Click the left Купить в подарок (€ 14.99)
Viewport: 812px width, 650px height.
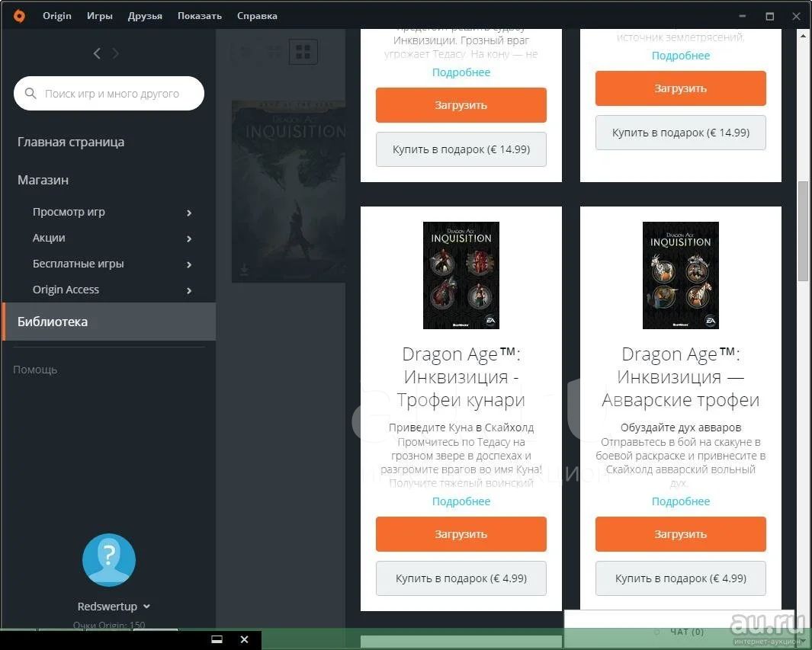click(x=461, y=149)
